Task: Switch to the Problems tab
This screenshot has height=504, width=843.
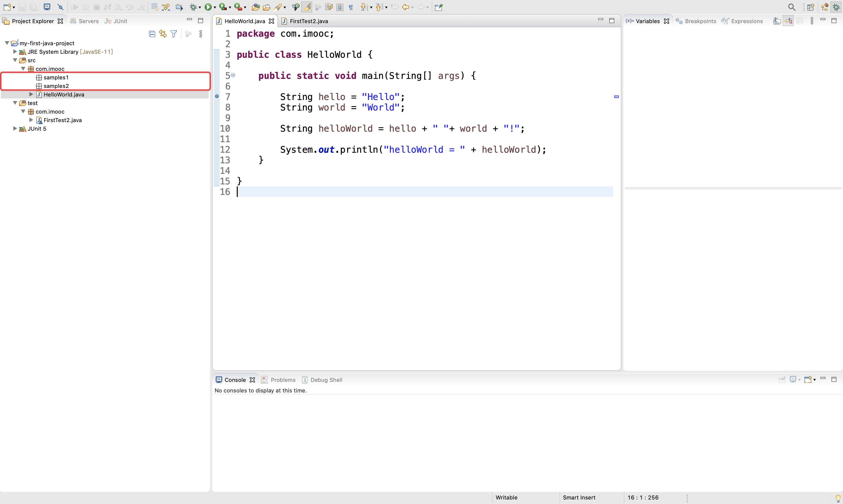Action: [x=278, y=380]
